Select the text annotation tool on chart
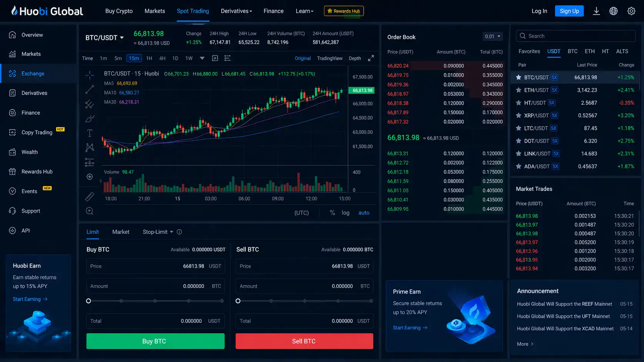 89,133
